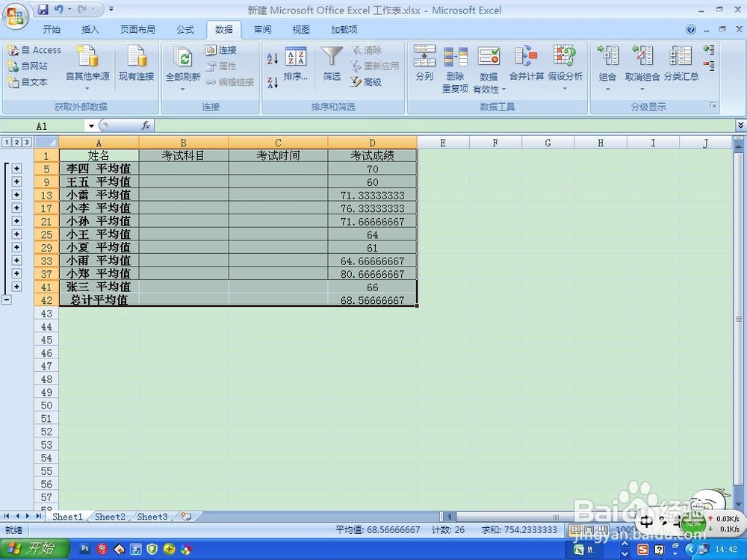Import data from web site

point(28,66)
